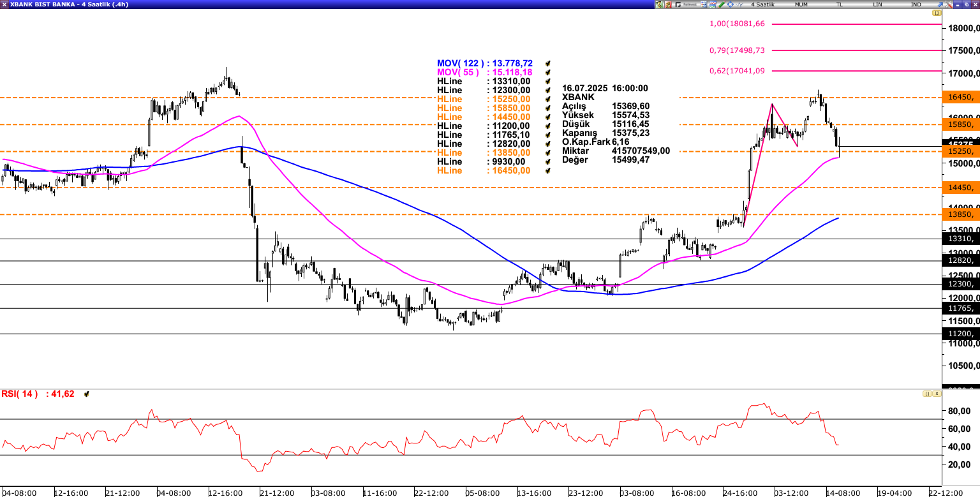Select the green pencil drawing tool
The width and height of the screenshot is (980, 497).
pyautogui.click(x=721, y=4)
